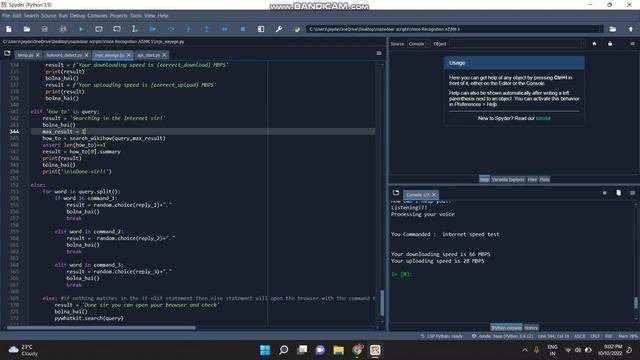Switch to History tab
640x360 pixels.
pyautogui.click(x=531, y=328)
